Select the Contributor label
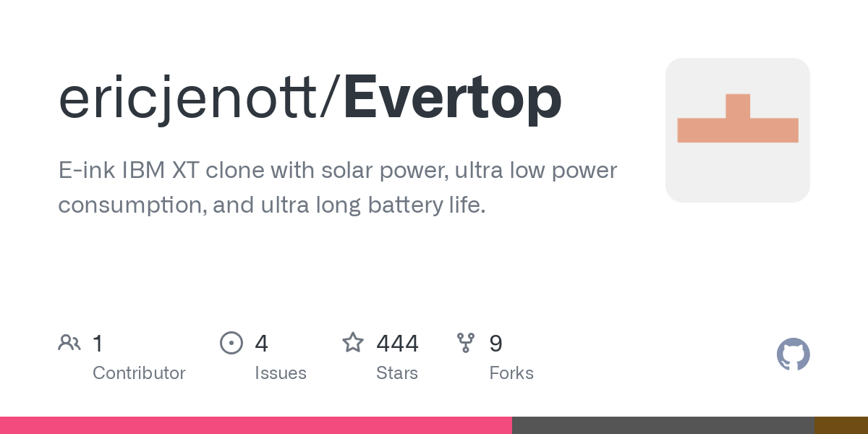 [139, 373]
